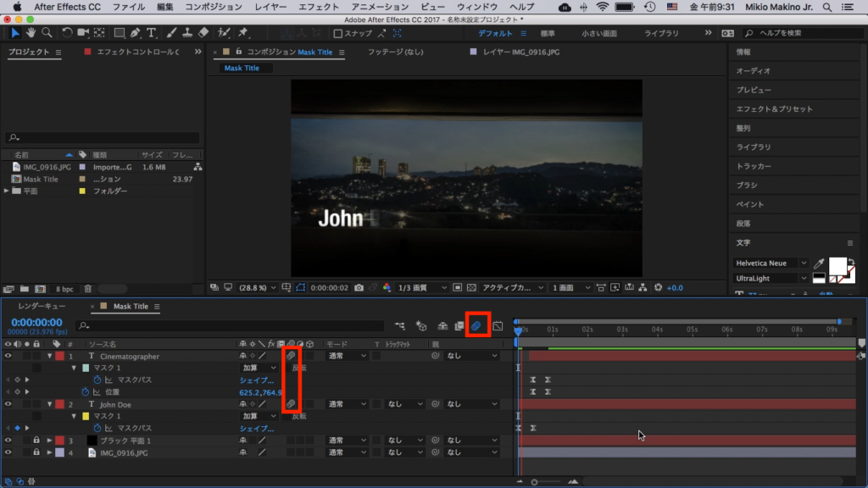Image resolution: width=868 pixels, height=488 pixels.
Task: Select the Pen tool in toolbar
Action: [136, 33]
